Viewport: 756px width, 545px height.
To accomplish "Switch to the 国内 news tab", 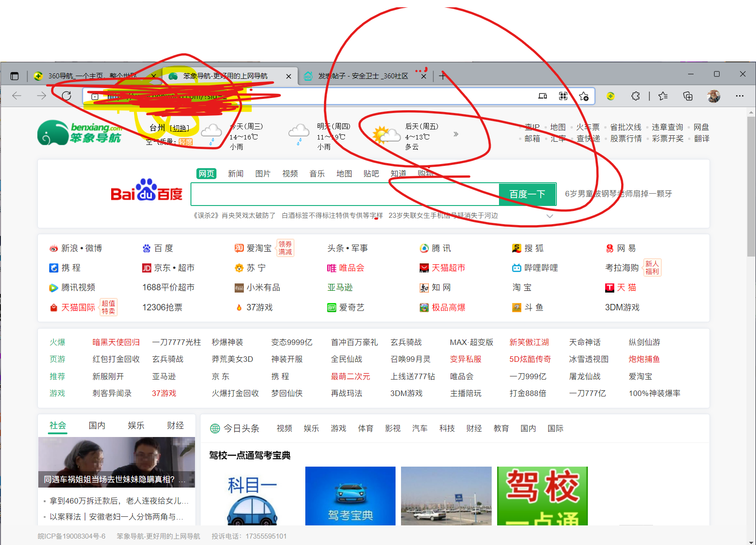I will point(97,425).
